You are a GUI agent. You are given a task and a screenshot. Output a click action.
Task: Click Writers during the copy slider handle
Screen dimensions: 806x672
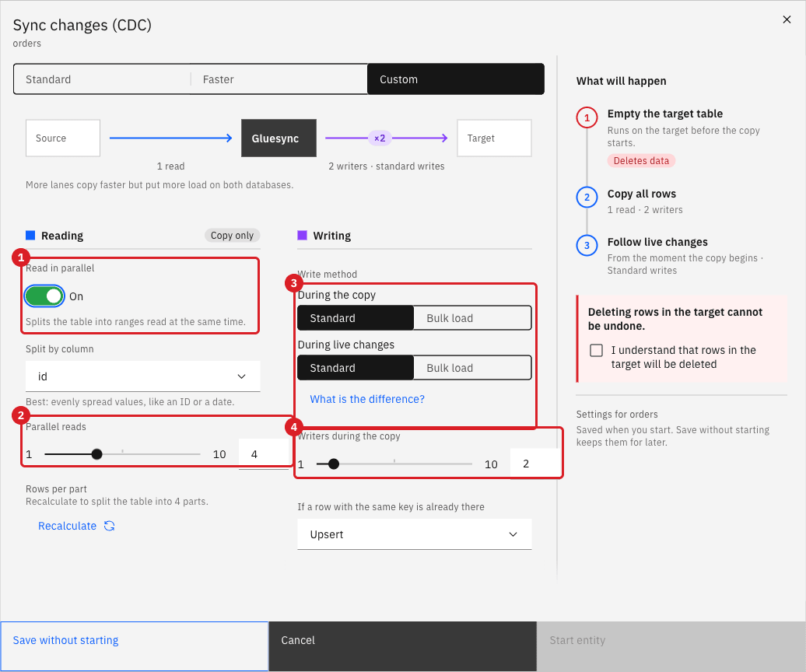click(334, 464)
